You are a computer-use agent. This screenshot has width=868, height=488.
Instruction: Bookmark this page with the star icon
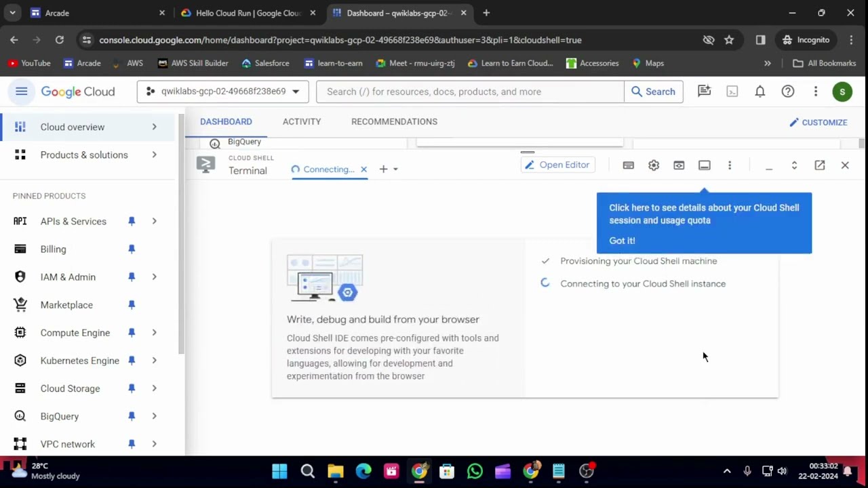tap(729, 40)
